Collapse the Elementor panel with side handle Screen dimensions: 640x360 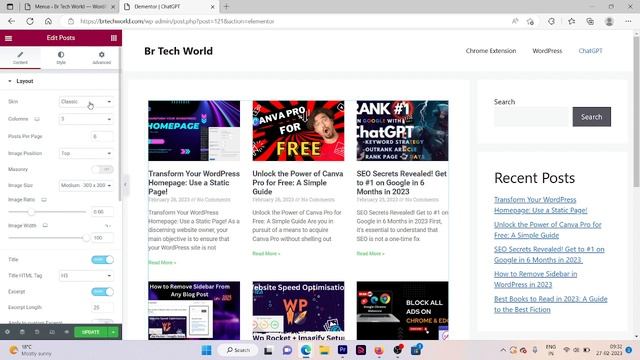(x=125, y=184)
